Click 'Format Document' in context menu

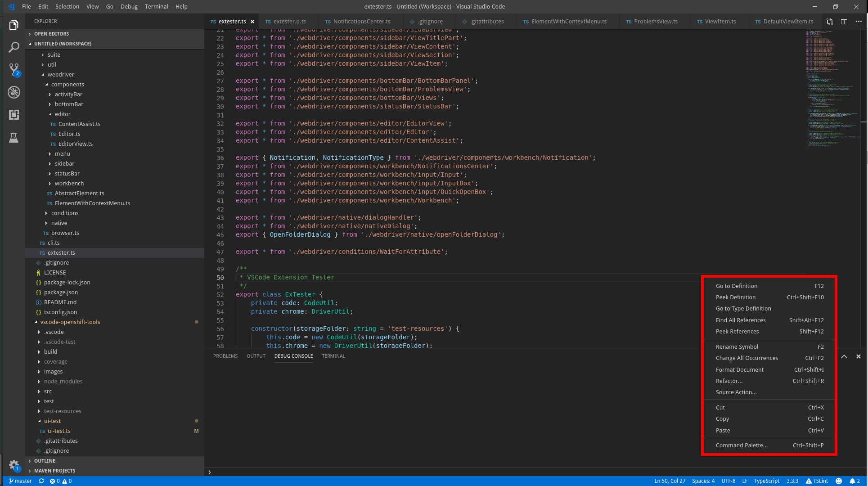(739, 369)
